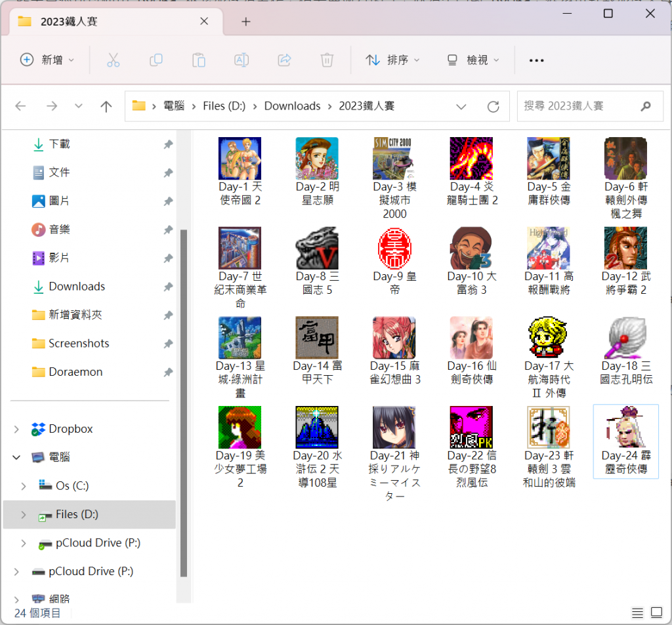Select Day-3 模擬城市 2000 file
Image resolution: width=672 pixels, height=625 pixels.
coord(394,178)
